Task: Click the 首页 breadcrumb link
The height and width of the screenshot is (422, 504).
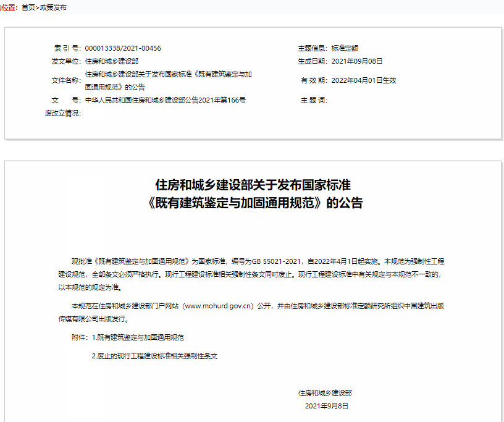Action: [x=28, y=7]
